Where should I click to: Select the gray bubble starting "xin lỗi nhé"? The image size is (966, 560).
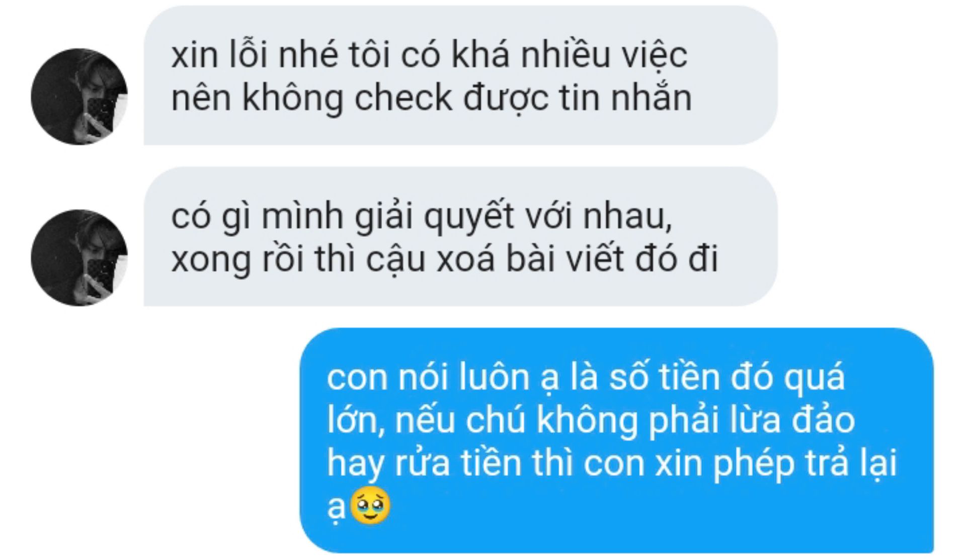(460, 75)
